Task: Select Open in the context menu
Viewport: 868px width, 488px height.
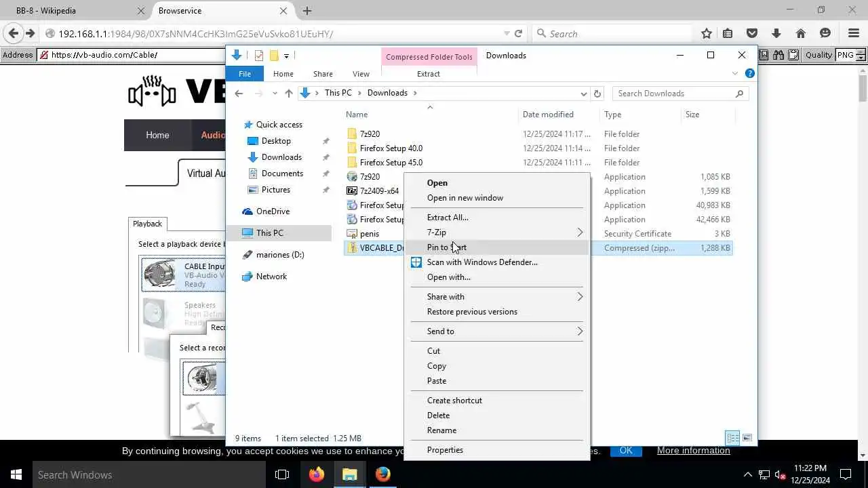Action: (x=498, y=183)
